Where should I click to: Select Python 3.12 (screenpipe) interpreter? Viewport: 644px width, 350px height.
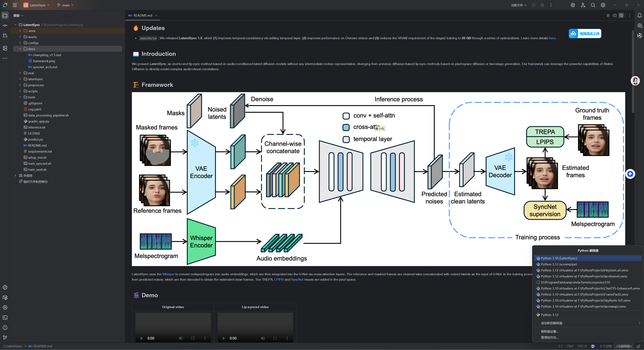point(559,264)
